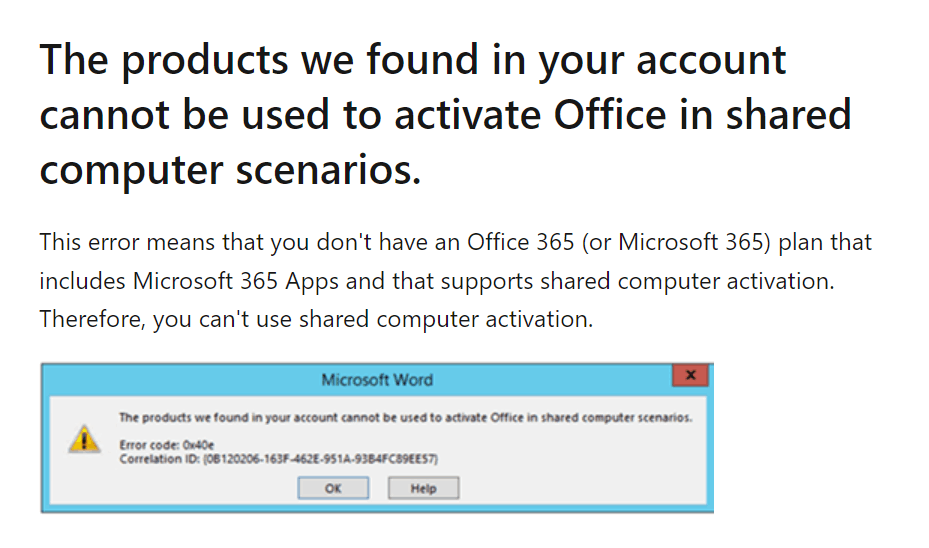Viewport: 929px width, 548px height.
Task: Click the sentence starting with 'Therefore'
Action: click(316, 319)
